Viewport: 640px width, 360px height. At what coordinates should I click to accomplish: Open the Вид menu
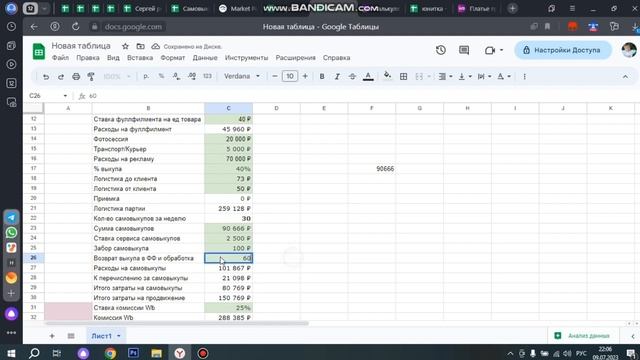pyautogui.click(x=113, y=58)
